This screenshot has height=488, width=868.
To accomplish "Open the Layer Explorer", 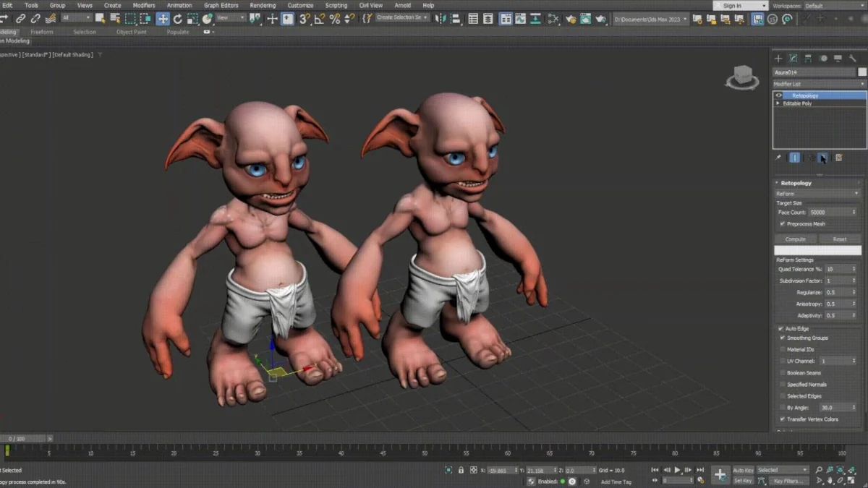I will (488, 18).
